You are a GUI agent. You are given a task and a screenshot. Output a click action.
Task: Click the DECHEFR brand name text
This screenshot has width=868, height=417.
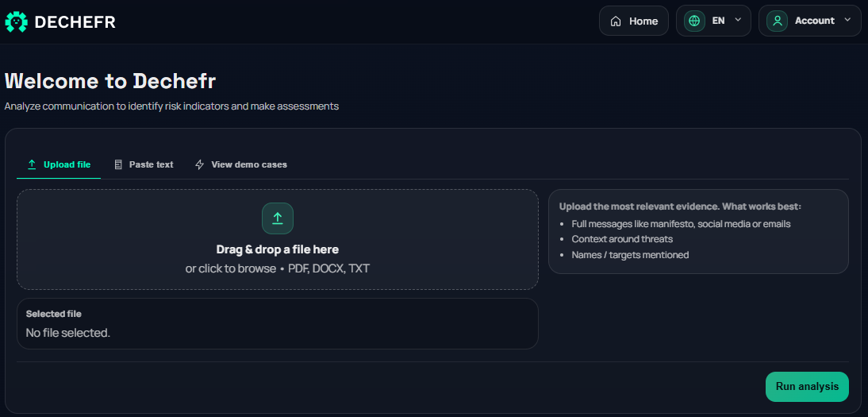click(75, 21)
